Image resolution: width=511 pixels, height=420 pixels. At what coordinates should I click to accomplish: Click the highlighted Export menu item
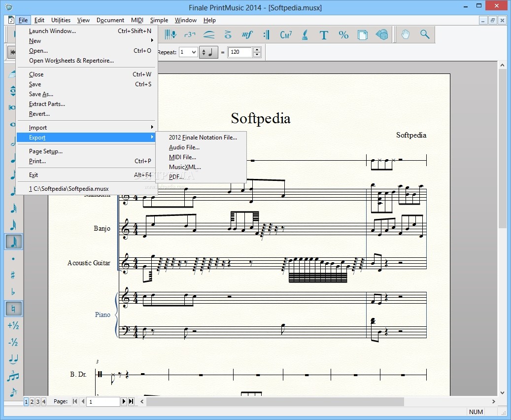coord(86,137)
